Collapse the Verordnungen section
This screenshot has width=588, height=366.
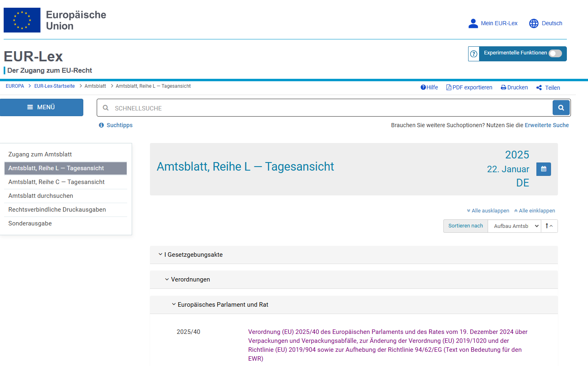point(167,279)
